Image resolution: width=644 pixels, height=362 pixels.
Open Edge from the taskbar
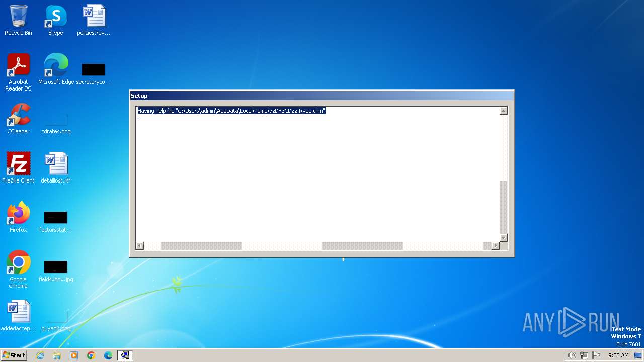pyautogui.click(x=108, y=355)
